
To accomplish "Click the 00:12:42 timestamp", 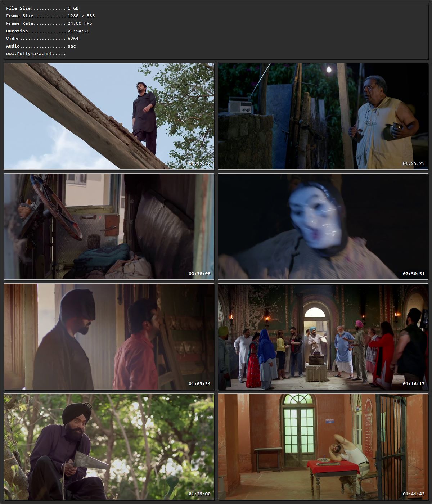I will (x=199, y=163).
